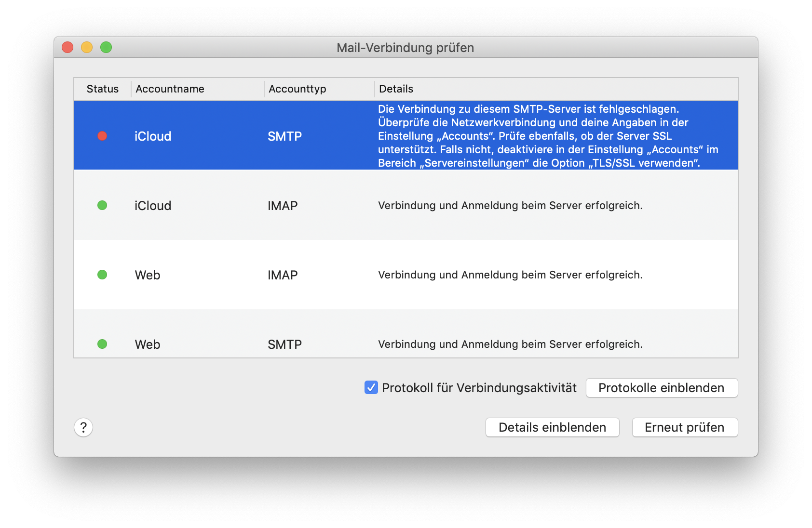This screenshot has width=812, height=528.
Task: Sort by the Accounttyp column header
Action: (x=297, y=89)
